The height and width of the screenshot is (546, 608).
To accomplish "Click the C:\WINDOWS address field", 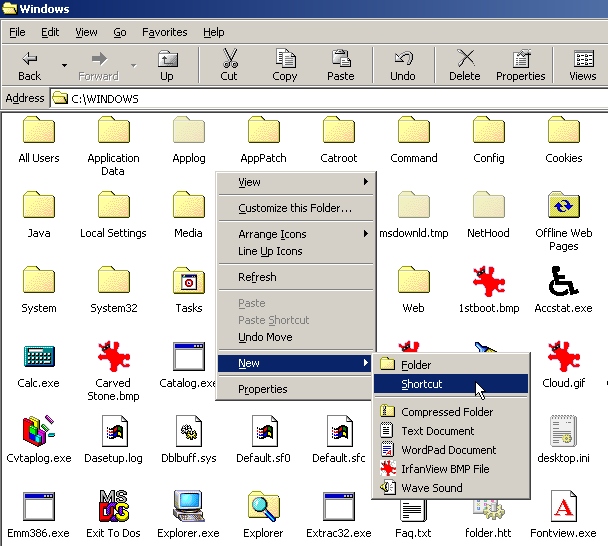I will 329,98.
